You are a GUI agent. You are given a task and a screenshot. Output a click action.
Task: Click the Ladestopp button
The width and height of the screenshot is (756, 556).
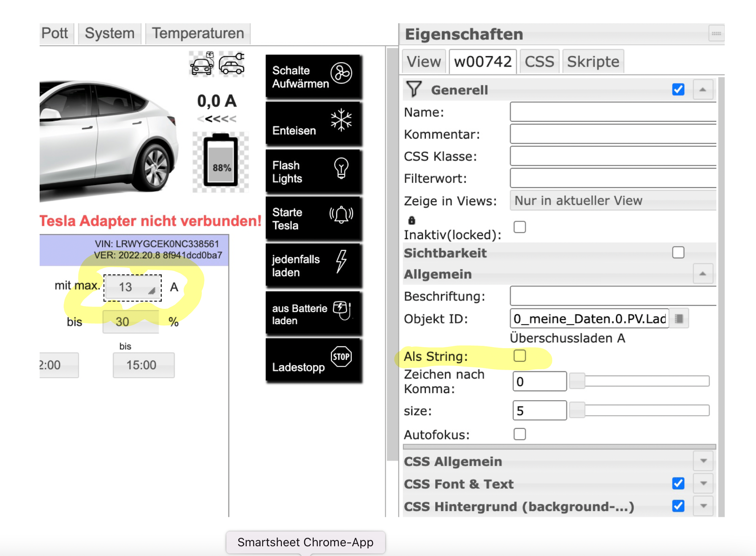coord(313,360)
